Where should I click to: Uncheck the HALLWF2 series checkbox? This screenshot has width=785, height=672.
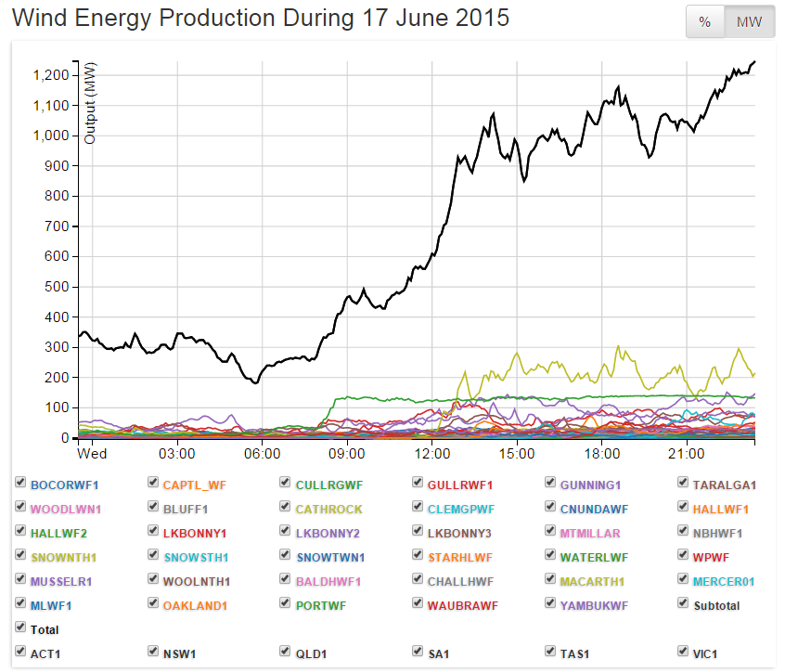pyautogui.click(x=21, y=532)
